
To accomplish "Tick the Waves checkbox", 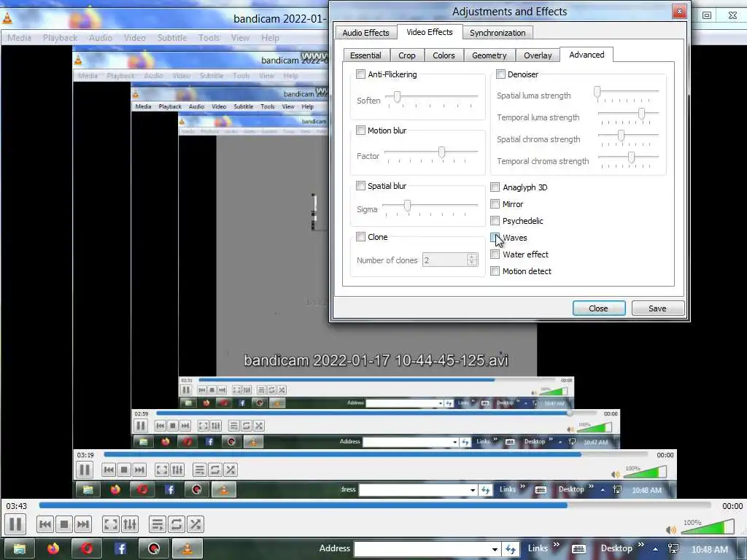I will 495,238.
